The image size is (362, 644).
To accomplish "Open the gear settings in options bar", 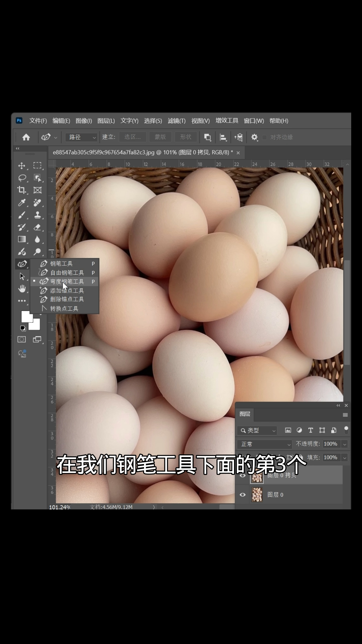I will (x=254, y=137).
